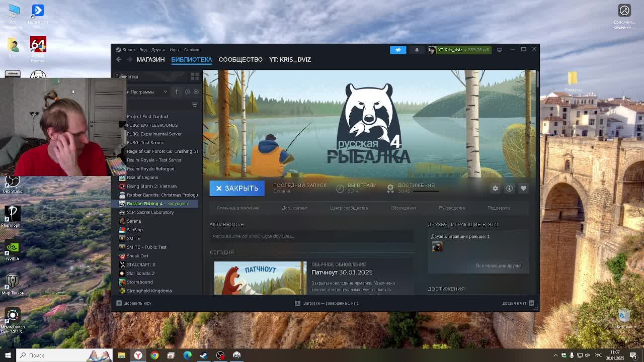Click the game page vertical scrollbar
This screenshot has width=644, height=362.
537,79
